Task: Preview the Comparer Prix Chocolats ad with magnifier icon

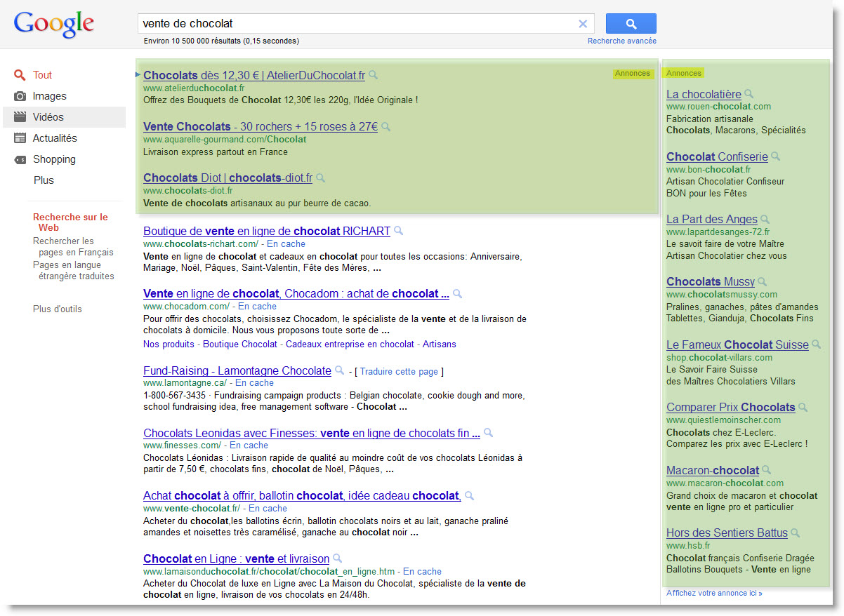Action: point(803,408)
